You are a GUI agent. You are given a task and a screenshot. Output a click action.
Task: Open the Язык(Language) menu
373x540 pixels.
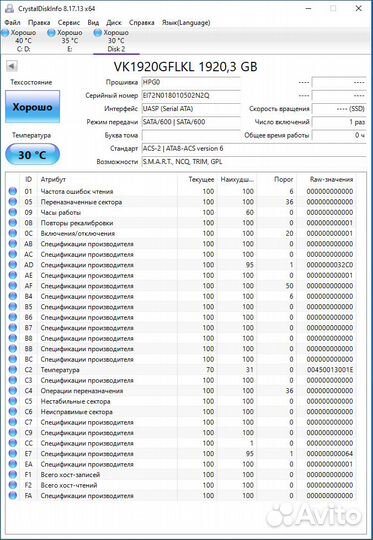tap(186, 23)
